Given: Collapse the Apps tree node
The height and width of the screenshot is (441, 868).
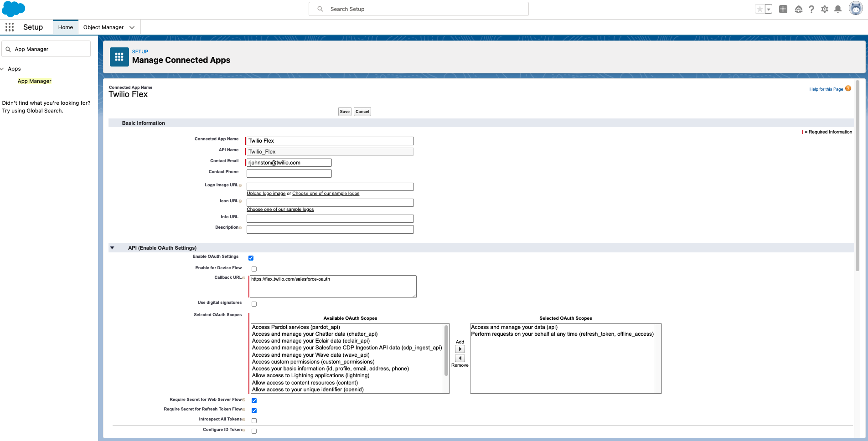Looking at the screenshot, I should (x=2, y=69).
